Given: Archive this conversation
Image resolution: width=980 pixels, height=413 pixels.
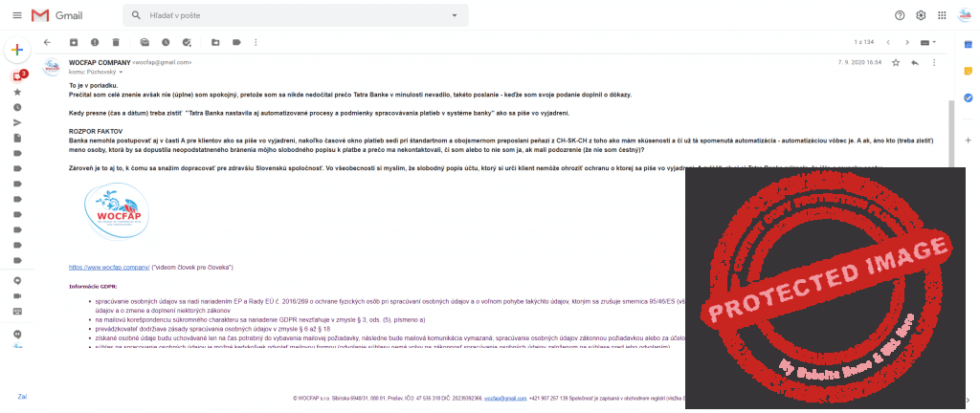Looking at the screenshot, I should [x=74, y=42].
